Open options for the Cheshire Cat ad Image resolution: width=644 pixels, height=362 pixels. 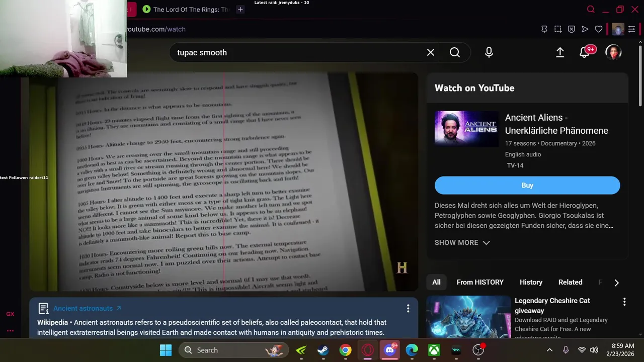624,302
